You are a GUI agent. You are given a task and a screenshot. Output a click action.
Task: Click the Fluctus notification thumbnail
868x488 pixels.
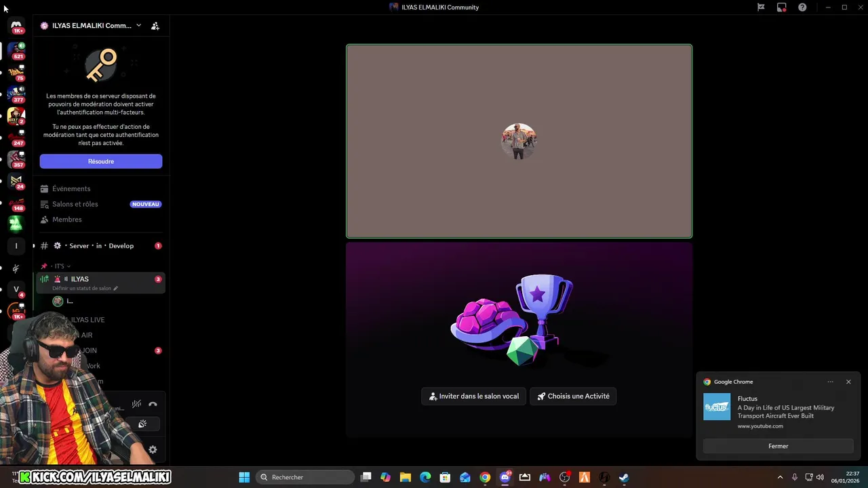717,407
